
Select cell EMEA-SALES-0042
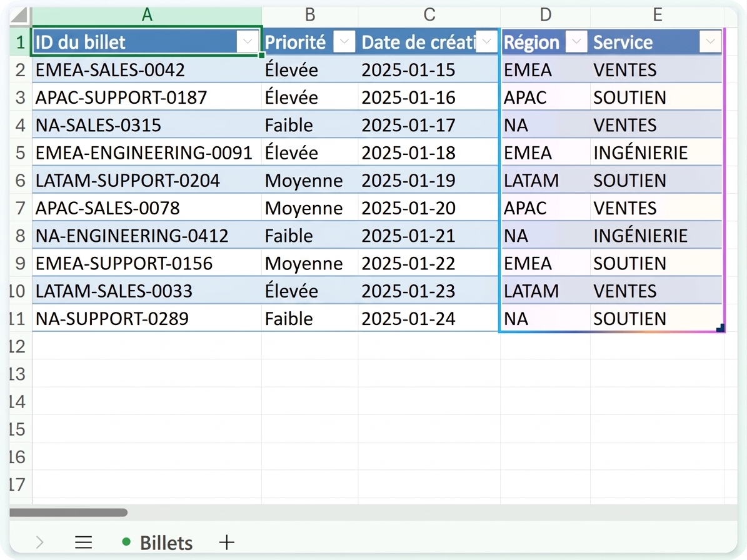pos(147,70)
